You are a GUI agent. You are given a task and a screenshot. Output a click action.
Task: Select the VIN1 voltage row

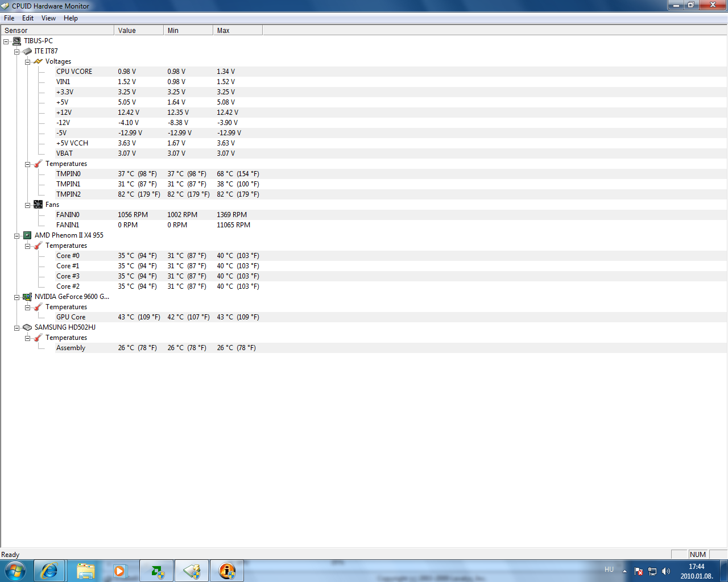tap(391, 82)
